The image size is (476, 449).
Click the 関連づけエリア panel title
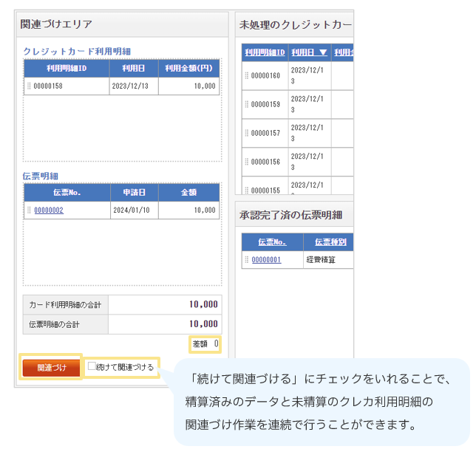[56, 24]
